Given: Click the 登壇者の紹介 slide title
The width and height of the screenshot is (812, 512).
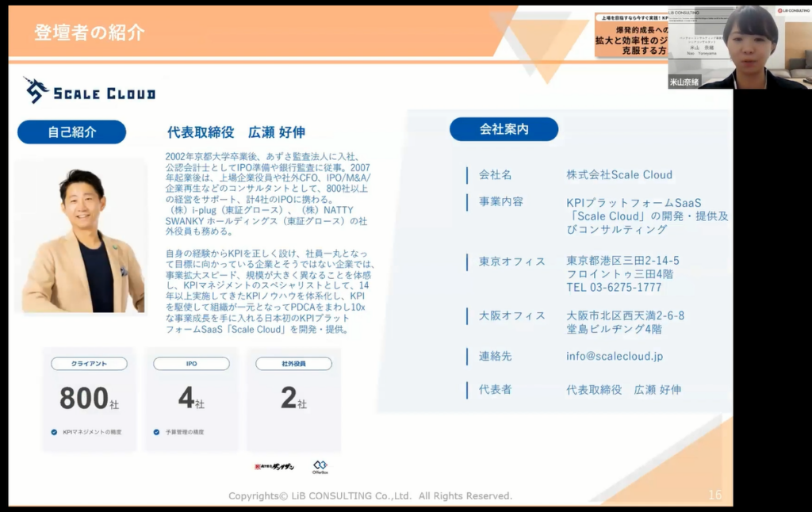Looking at the screenshot, I should 90,32.
